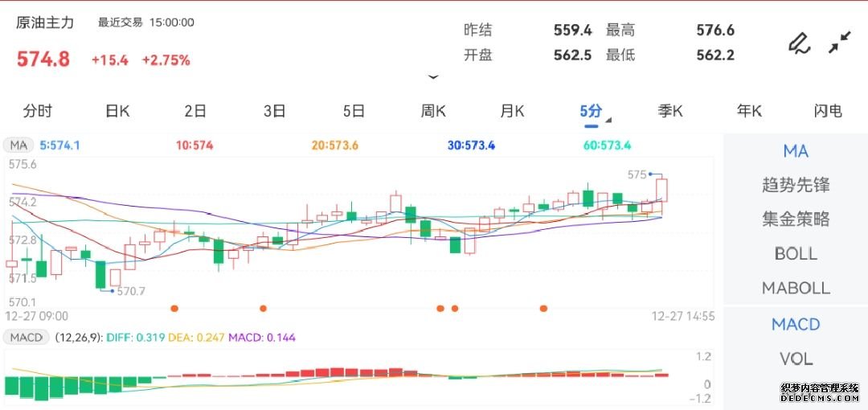
Task: Click the MA 20:573.6 value
Action: click(335, 146)
